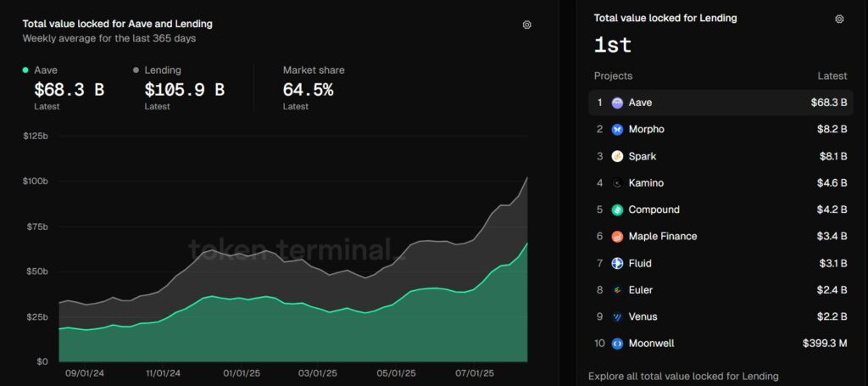Screen dimensions: 868x386
Task: Open the Compound project entry
Action: (721, 210)
